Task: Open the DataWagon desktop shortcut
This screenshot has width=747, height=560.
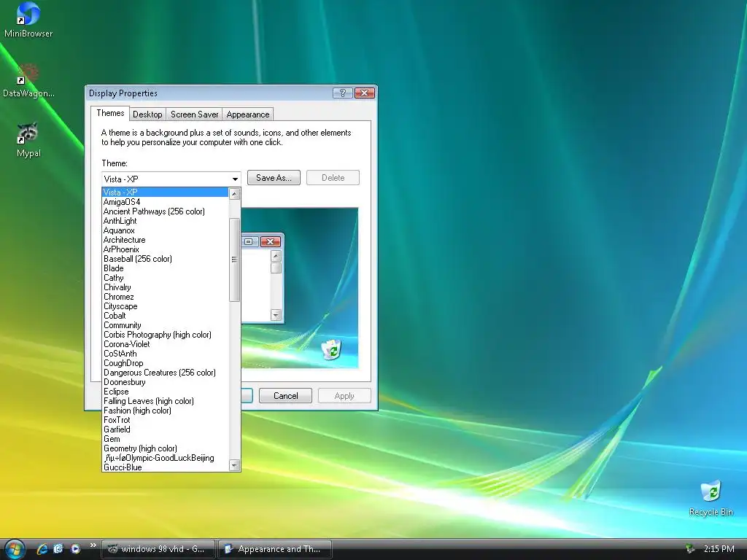Action: click(x=28, y=80)
